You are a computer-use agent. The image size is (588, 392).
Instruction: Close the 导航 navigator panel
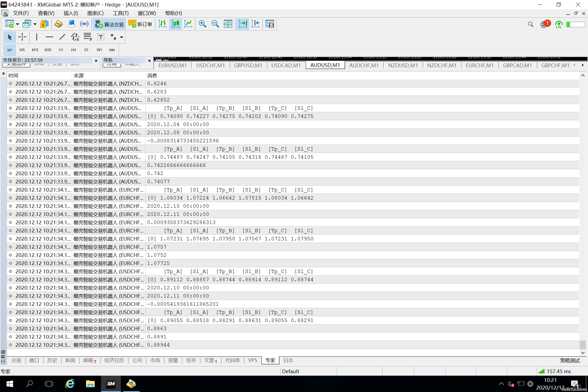(x=149, y=60)
